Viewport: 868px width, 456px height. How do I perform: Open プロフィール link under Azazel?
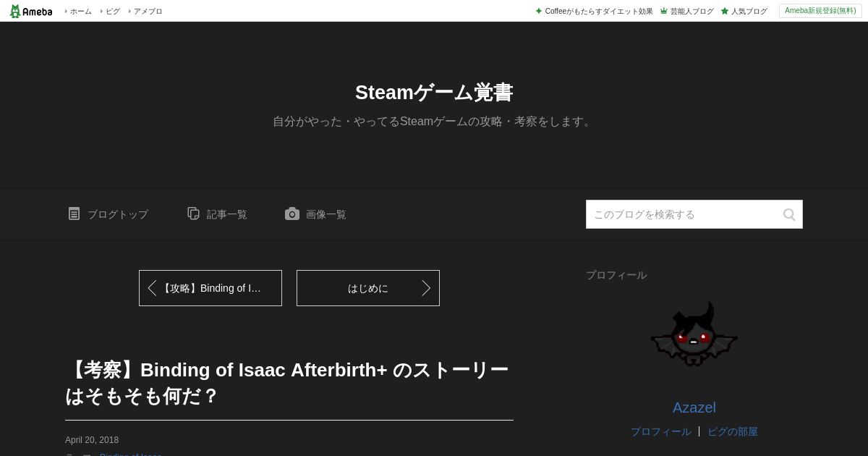[x=660, y=431]
